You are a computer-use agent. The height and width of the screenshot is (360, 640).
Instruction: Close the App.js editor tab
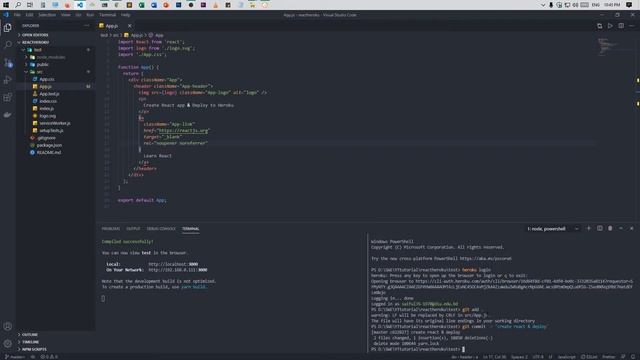129,26
